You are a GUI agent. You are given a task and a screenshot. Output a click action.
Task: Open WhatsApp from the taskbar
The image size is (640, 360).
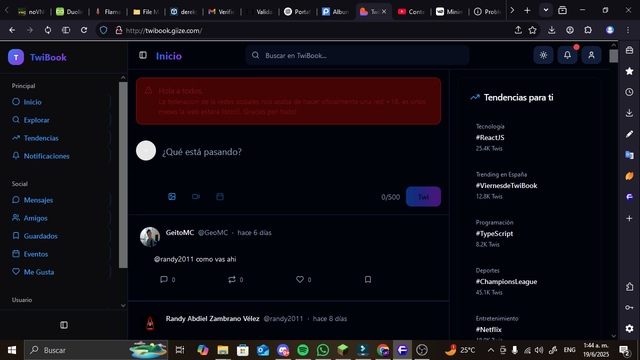tap(323, 350)
